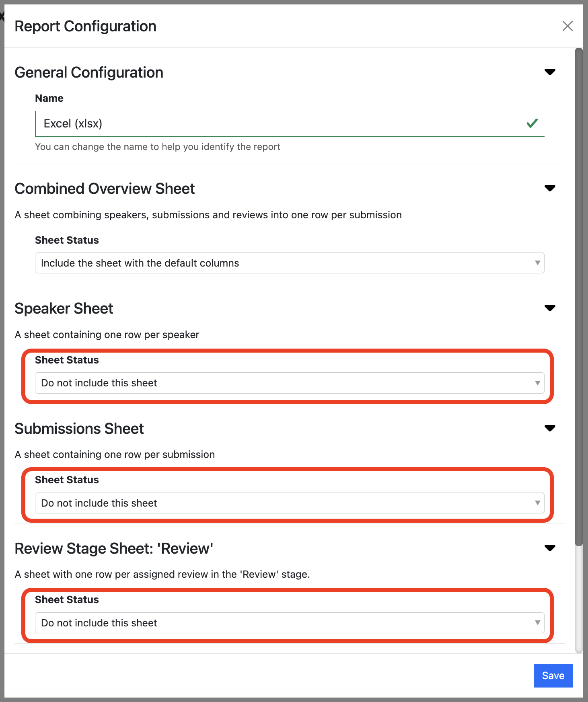Click the Submissions Sheet heading
Viewport: 588px width, 702px height.
79,429
